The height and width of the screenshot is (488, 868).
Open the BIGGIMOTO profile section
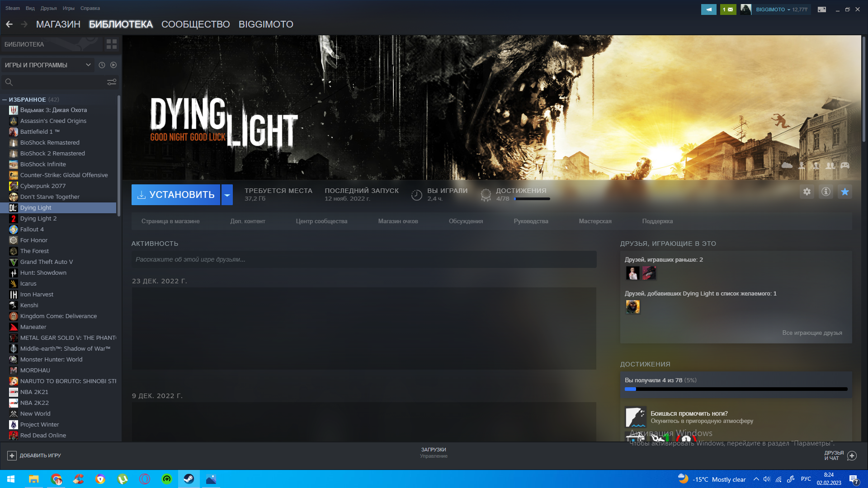coord(266,24)
